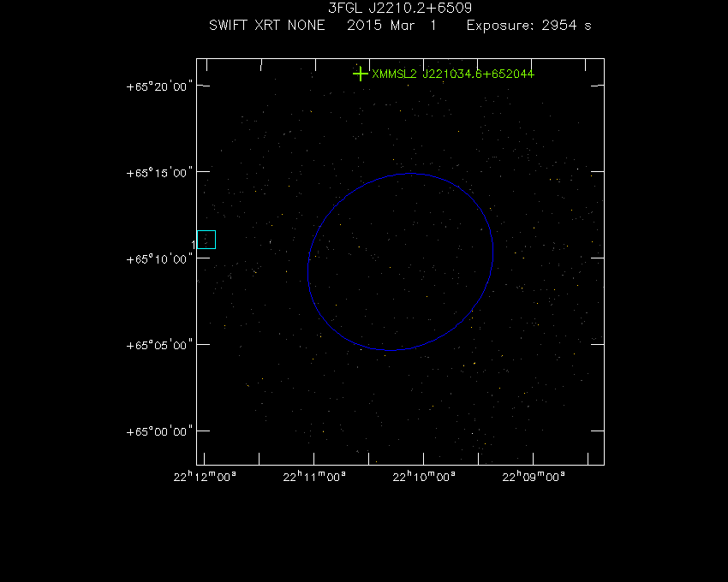Viewport: 728px width, 582px height.
Task: Click the XMMSL2 J221034.6+652044 label
Action: pos(453,74)
